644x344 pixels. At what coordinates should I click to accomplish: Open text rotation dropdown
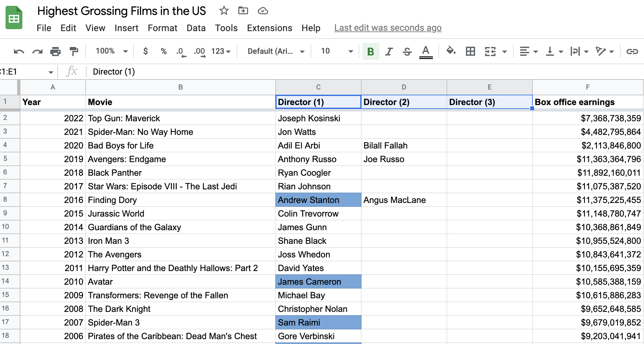click(605, 51)
